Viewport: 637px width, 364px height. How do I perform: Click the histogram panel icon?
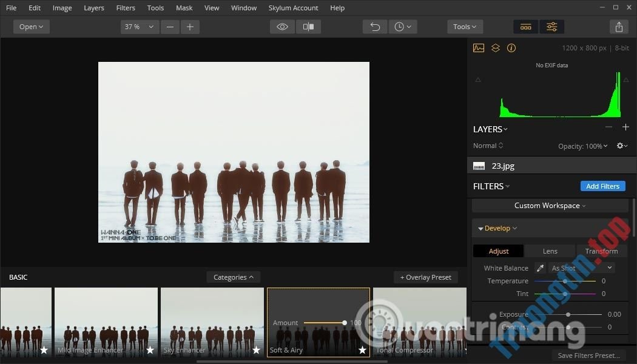(479, 48)
